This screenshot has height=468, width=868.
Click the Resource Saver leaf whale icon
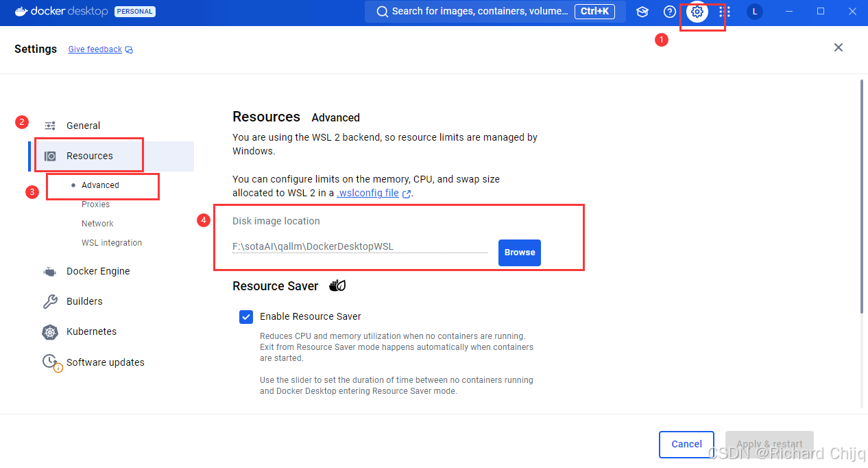[337, 286]
